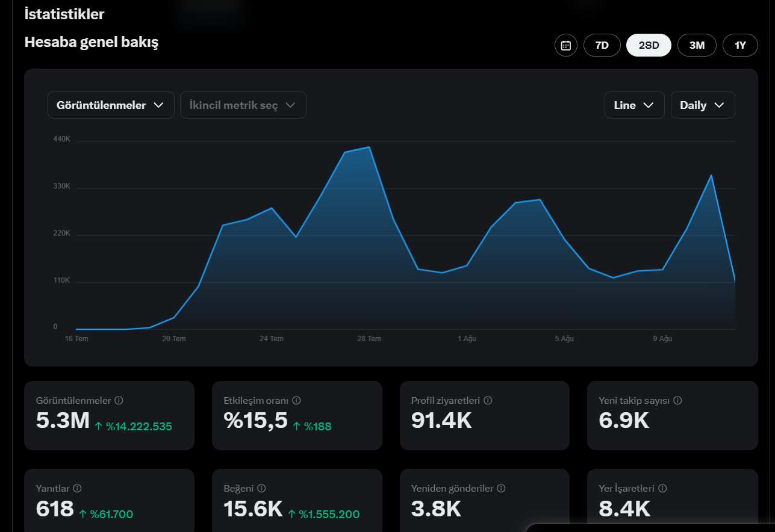Select the 15.6K Beğeni value
The height and width of the screenshot is (532, 775).
point(253,509)
